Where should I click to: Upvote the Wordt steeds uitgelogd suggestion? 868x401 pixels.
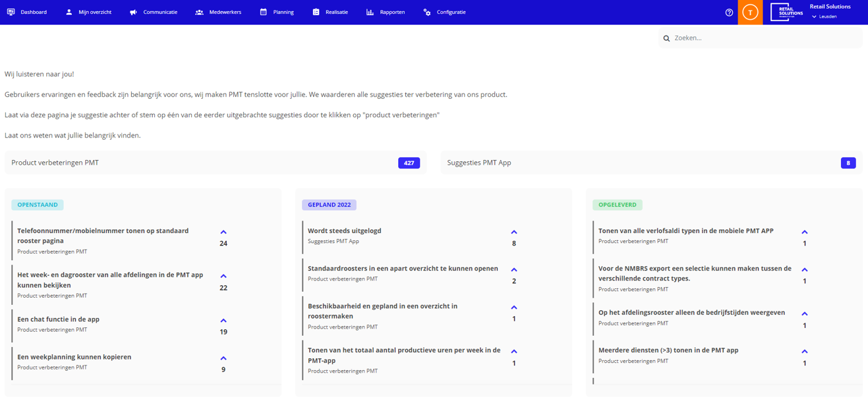(514, 232)
